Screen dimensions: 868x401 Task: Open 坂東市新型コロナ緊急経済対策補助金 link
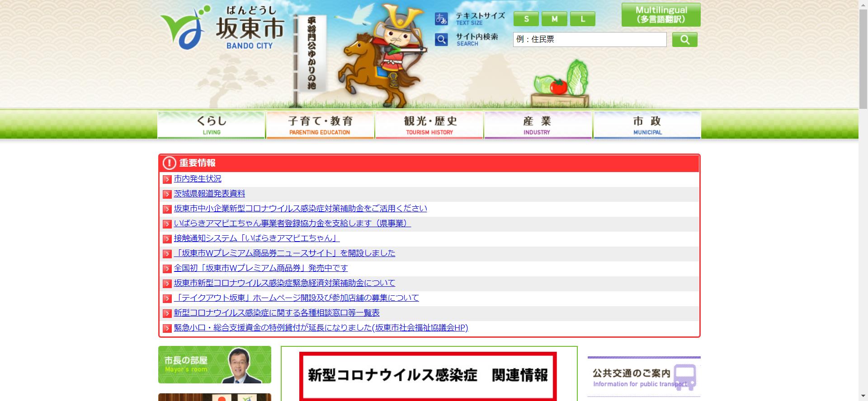point(284,283)
